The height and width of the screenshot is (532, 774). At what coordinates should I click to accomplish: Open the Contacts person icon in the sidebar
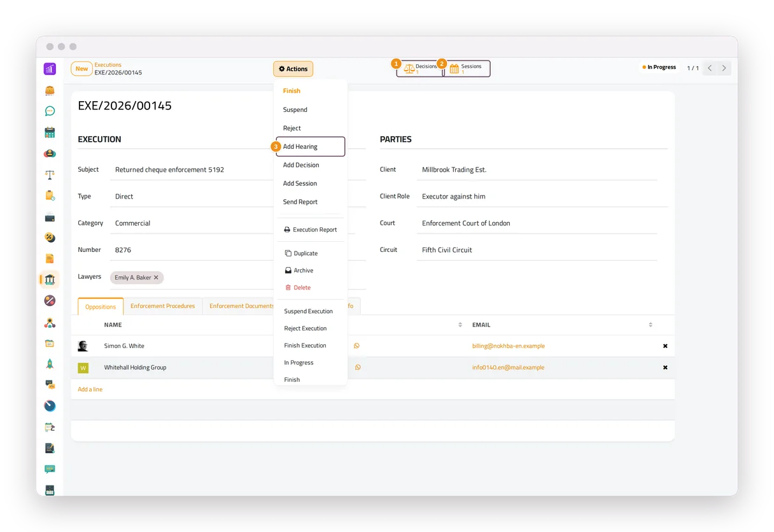click(50, 153)
